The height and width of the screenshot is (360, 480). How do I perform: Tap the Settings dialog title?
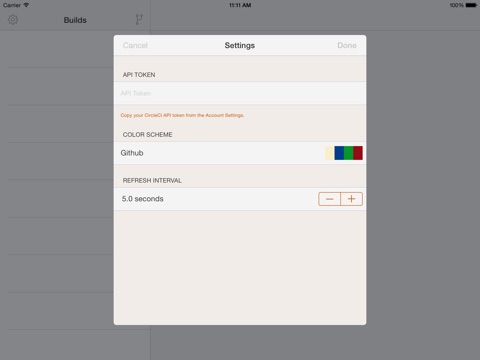click(x=240, y=45)
